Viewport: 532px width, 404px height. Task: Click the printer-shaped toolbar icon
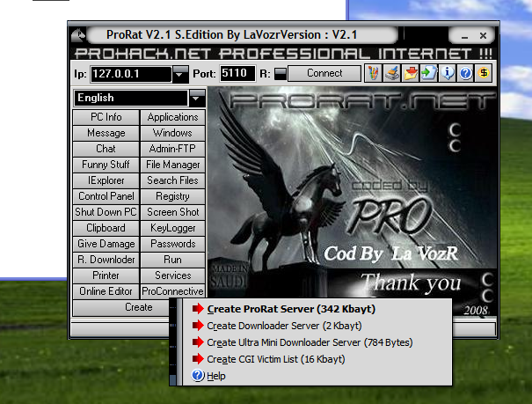[393, 73]
